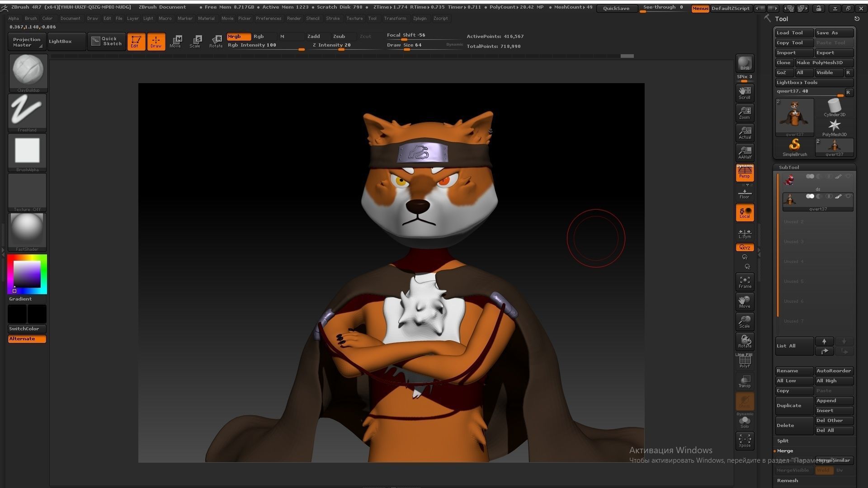Click the SwitchColor button

click(x=27, y=329)
